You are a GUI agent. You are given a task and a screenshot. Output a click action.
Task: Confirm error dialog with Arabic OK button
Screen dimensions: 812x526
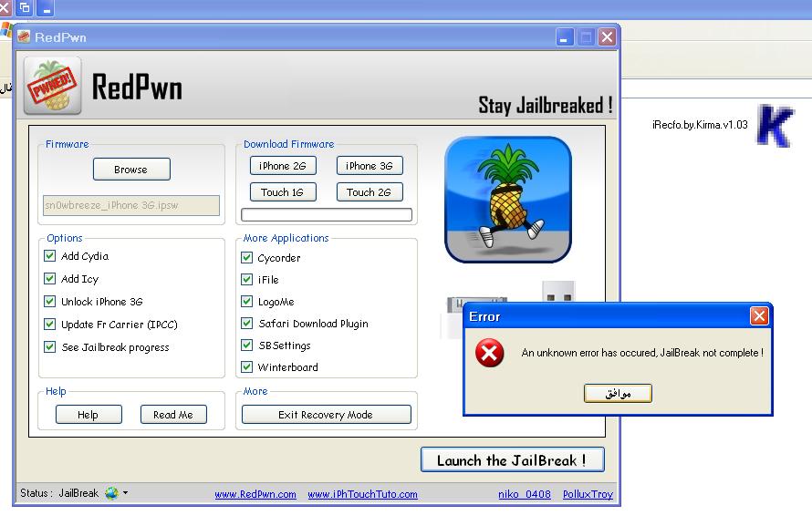point(618,393)
